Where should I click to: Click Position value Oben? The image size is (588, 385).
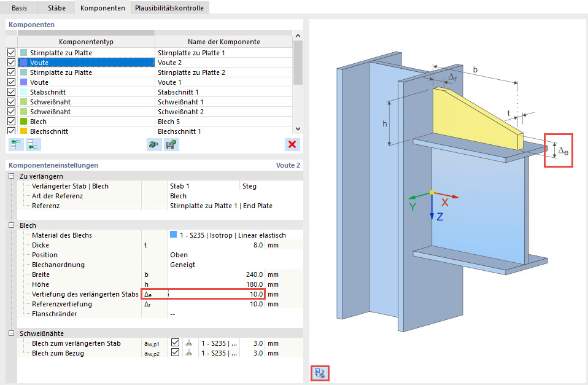[179, 255]
